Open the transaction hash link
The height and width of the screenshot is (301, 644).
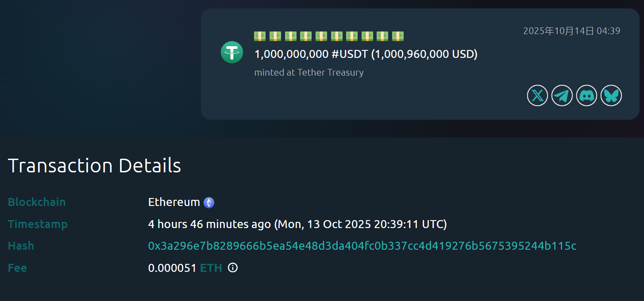point(362,246)
